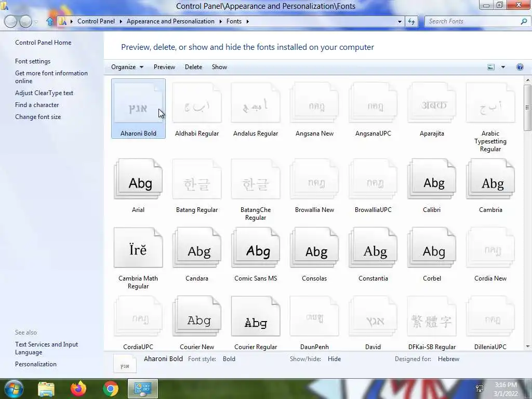Go to Appearance and Personalization breadcrumb
Image resolution: width=532 pixels, height=399 pixels.
[x=170, y=21]
